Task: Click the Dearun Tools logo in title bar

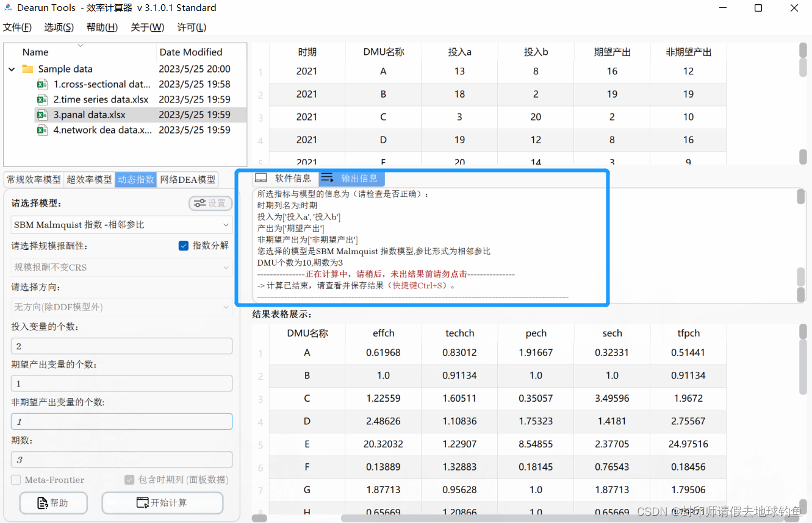Action: tap(8, 7)
